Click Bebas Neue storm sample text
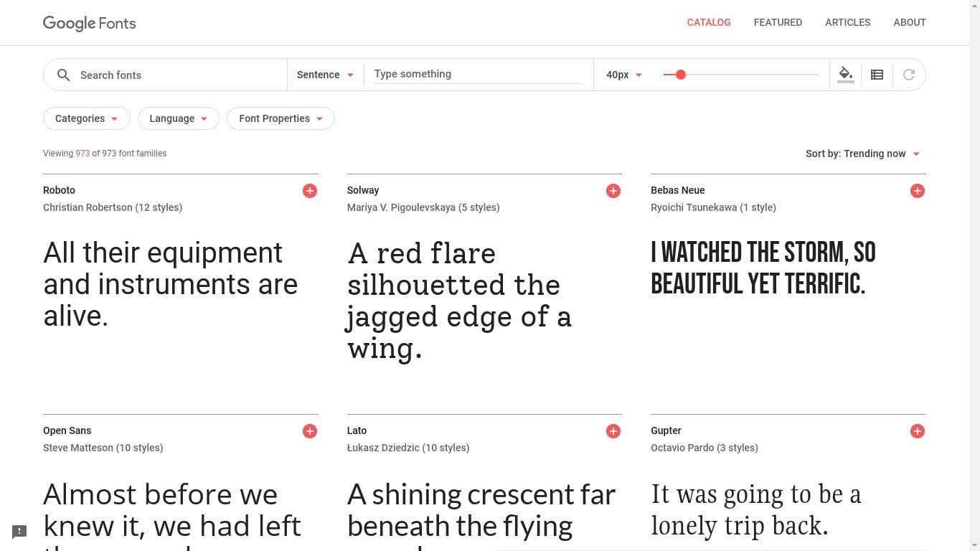This screenshot has width=980, height=551. tap(763, 268)
